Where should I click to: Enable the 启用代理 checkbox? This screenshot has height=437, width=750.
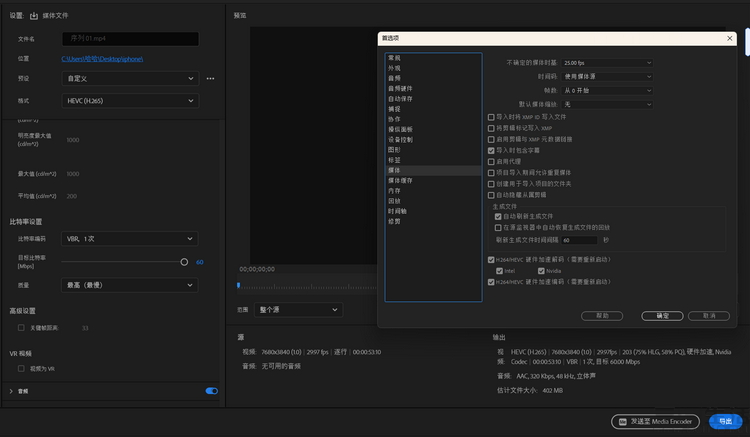[490, 161]
